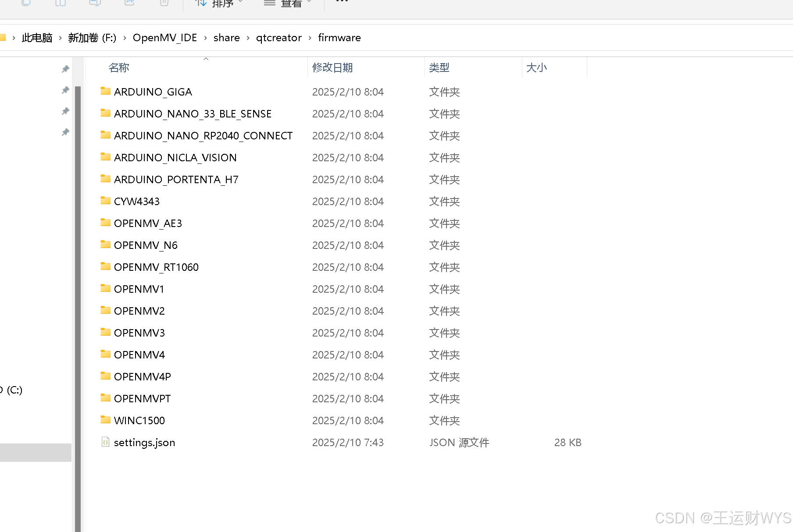
Task: Click the folder icon at breadcrumb start
Action: (4, 37)
